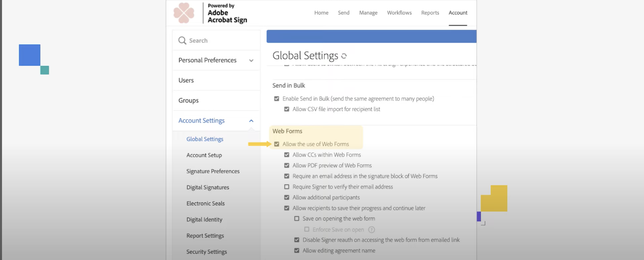Disable Enable Send in Bulk
644x260 pixels.
(277, 98)
